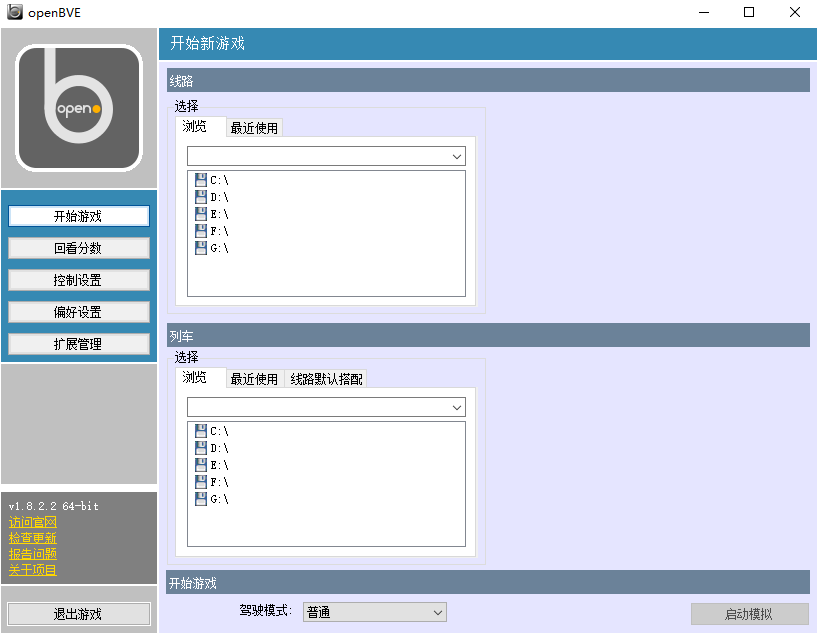Expand the train folder path dropdown
818x634 pixels.
coord(457,408)
